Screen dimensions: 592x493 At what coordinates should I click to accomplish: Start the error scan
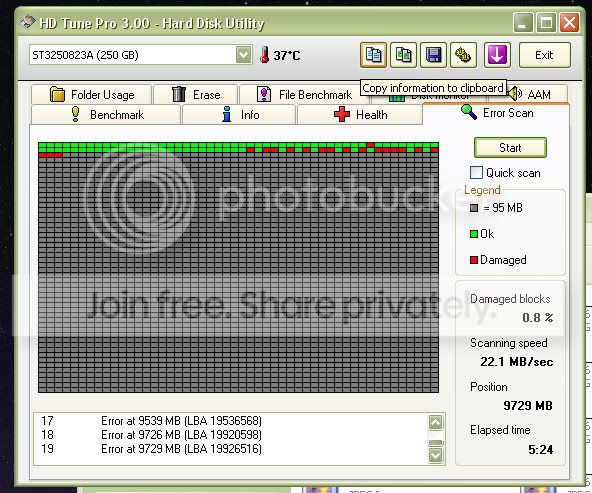click(510, 148)
